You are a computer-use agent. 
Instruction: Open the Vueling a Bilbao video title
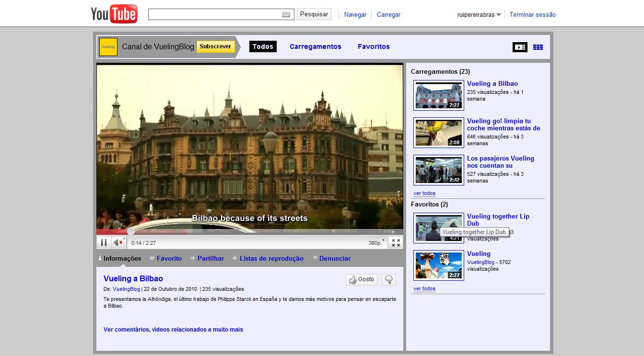[133, 278]
